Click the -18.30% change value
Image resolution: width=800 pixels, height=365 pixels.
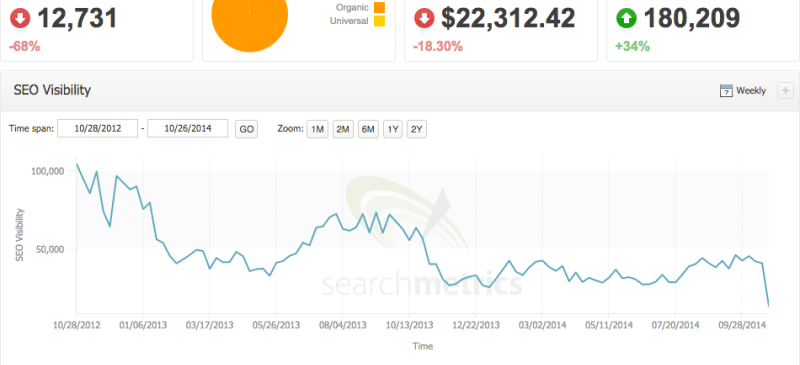click(x=438, y=46)
